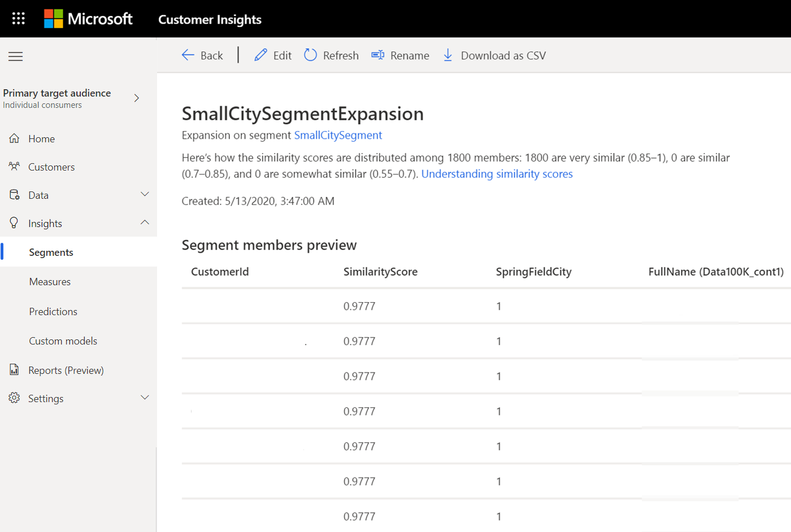791x532 pixels.
Task: Expand the Settings section
Action: click(145, 398)
